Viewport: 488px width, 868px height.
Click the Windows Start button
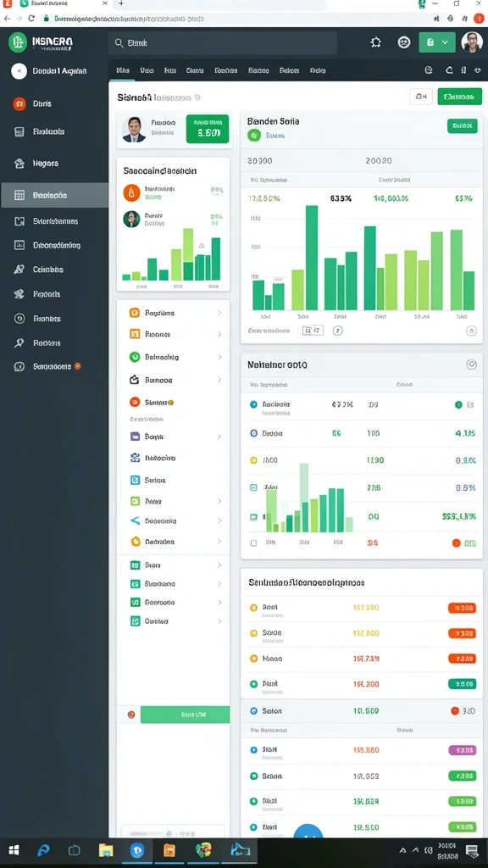tap(14, 850)
